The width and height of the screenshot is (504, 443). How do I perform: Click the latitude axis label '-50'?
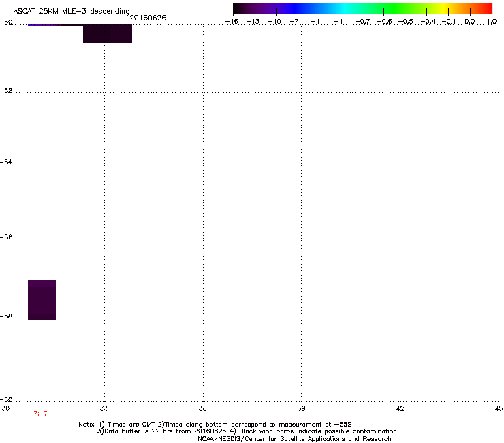(x=6, y=22)
